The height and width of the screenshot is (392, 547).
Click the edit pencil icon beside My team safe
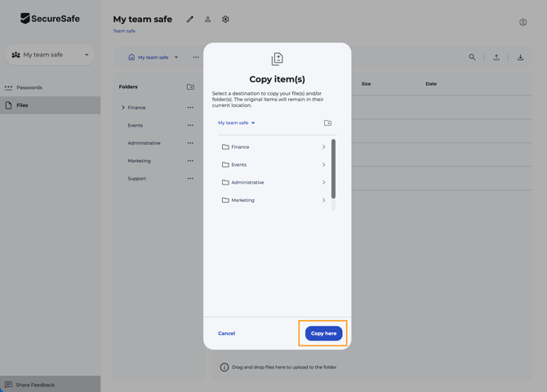tap(190, 20)
